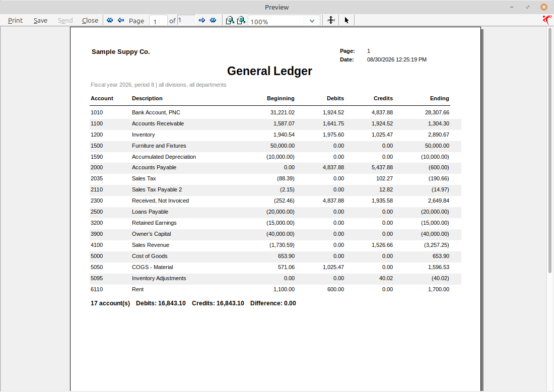
Task: Click 'Difference: 0.00' total
Action: (x=273, y=303)
